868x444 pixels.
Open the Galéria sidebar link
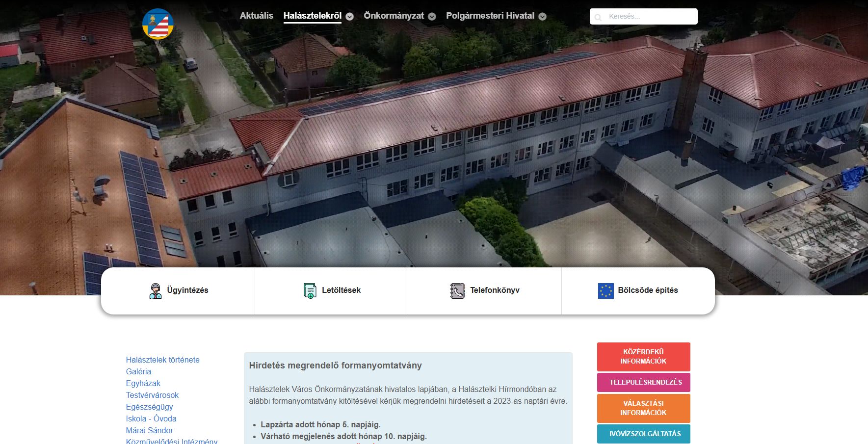pos(138,371)
